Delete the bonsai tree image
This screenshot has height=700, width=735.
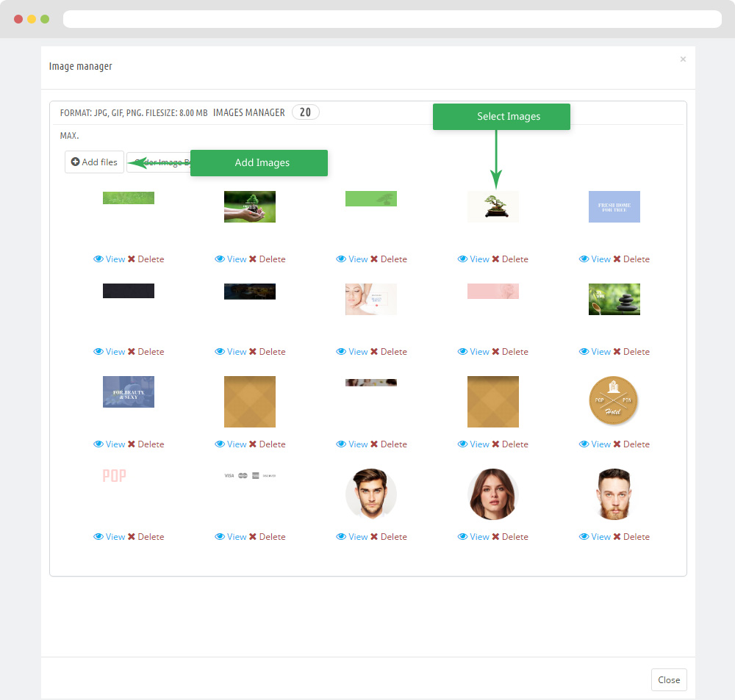509,259
